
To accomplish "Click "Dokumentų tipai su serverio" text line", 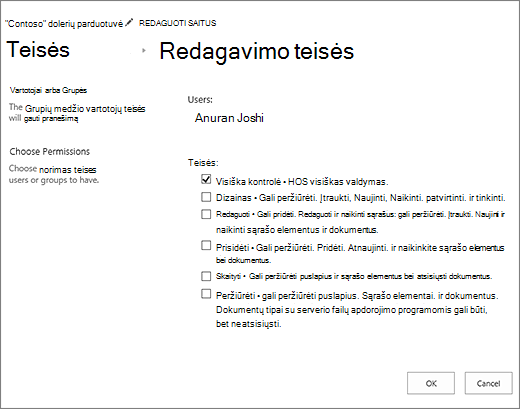I will click(x=352, y=310).
